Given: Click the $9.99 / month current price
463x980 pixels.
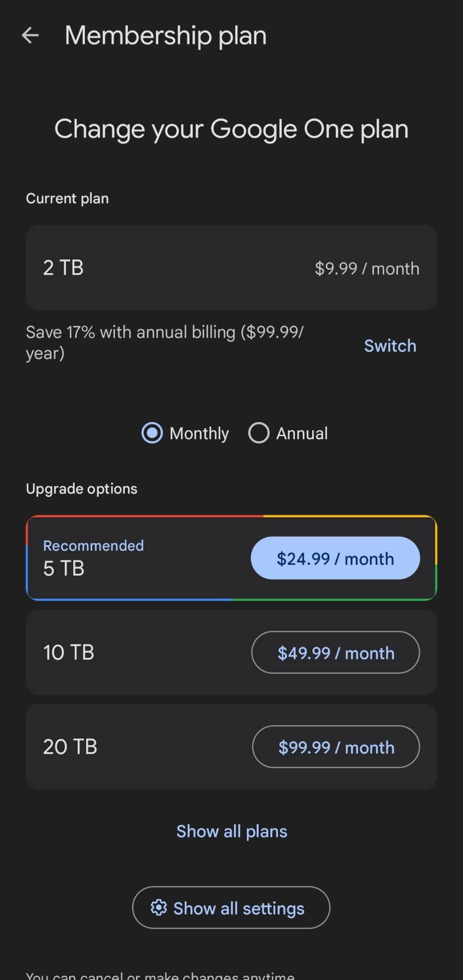Looking at the screenshot, I should [367, 268].
